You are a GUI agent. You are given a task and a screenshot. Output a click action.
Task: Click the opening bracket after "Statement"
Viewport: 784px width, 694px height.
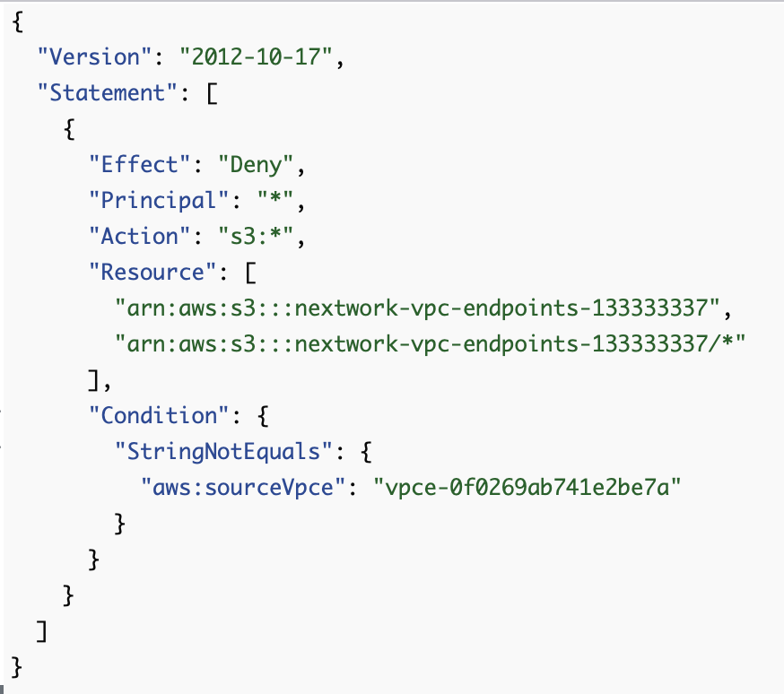pos(212,93)
